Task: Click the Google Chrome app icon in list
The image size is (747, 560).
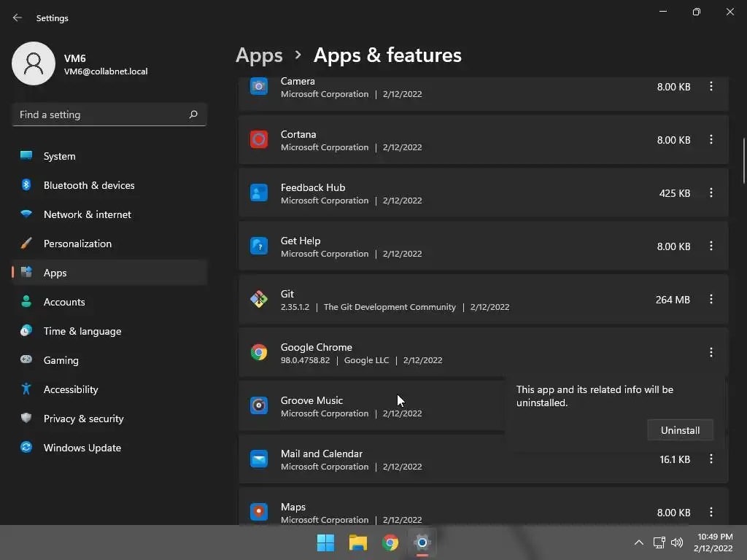Action: pyautogui.click(x=259, y=352)
